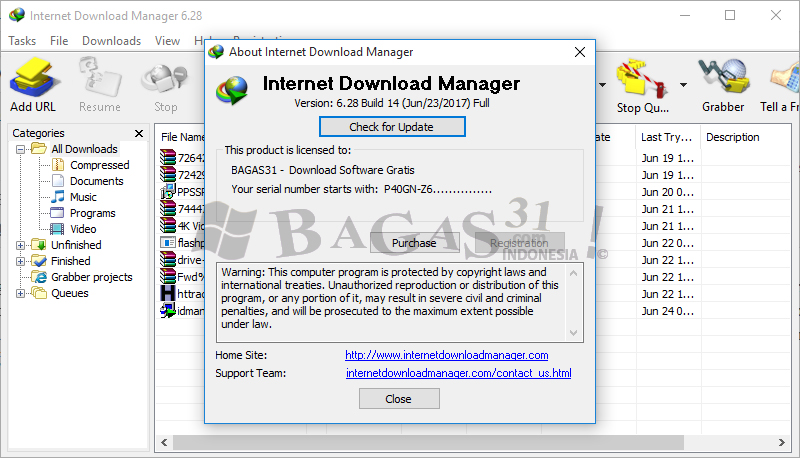The height and width of the screenshot is (458, 800).
Task: Click the download list horizontal scrollbar thumb
Action: (428, 442)
